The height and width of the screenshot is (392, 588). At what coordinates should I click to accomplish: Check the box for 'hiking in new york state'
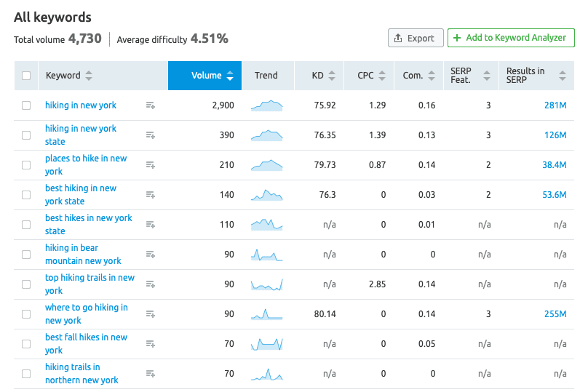tap(27, 135)
